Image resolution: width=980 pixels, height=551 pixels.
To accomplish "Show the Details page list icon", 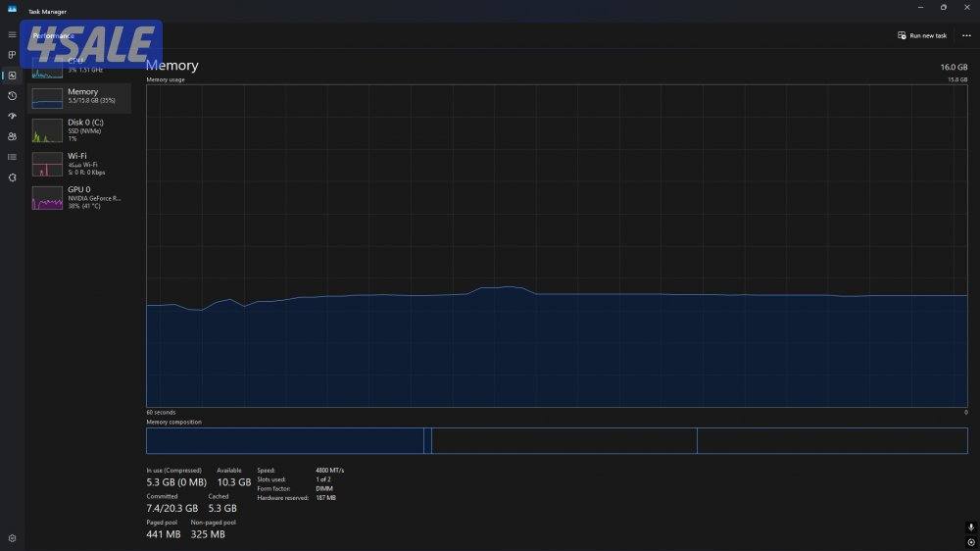I will pyautogui.click(x=12, y=157).
